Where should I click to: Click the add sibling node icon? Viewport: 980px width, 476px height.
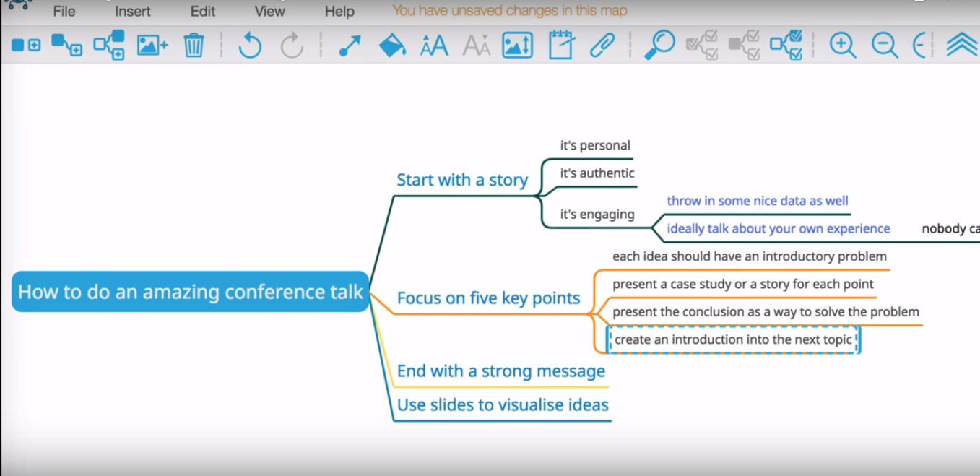tap(26, 46)
